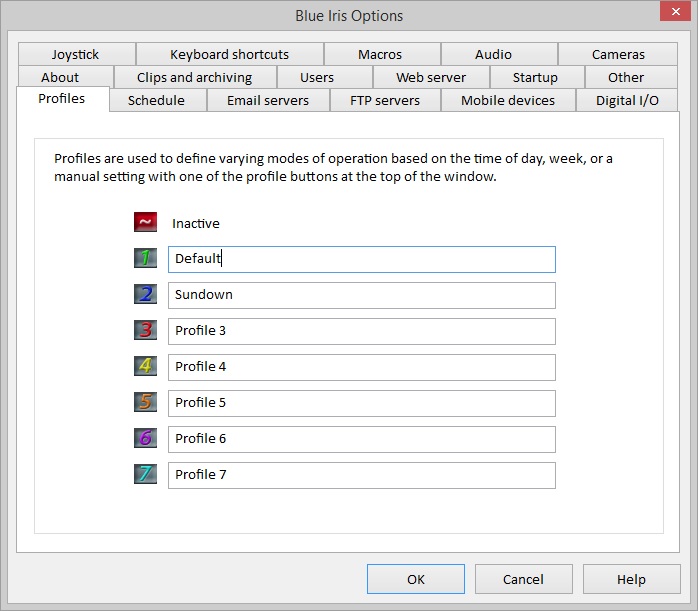Open Help for options dialog

tap(632, 579)
